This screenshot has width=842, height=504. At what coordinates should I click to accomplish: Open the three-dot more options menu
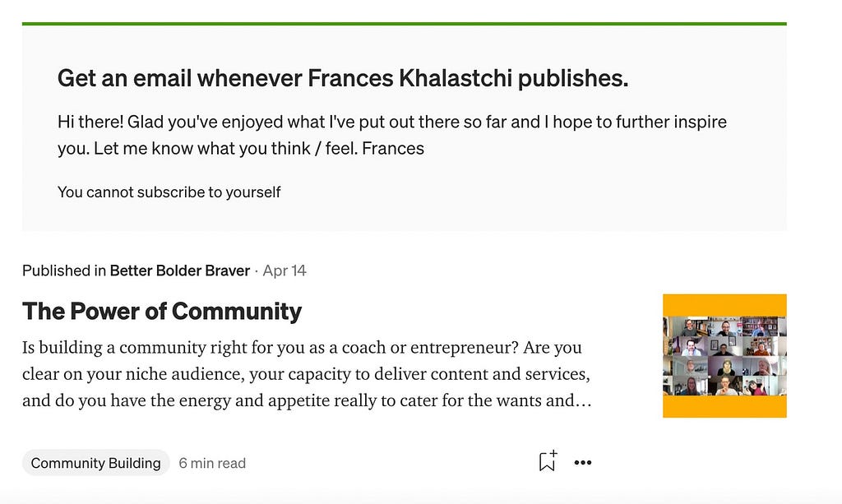click(x=583, y=463)
